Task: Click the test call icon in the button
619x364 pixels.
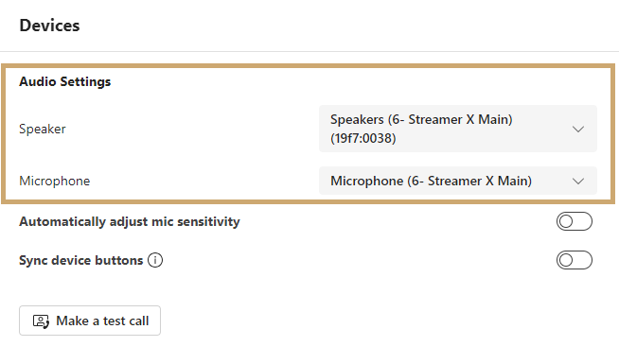Action: 41,321
